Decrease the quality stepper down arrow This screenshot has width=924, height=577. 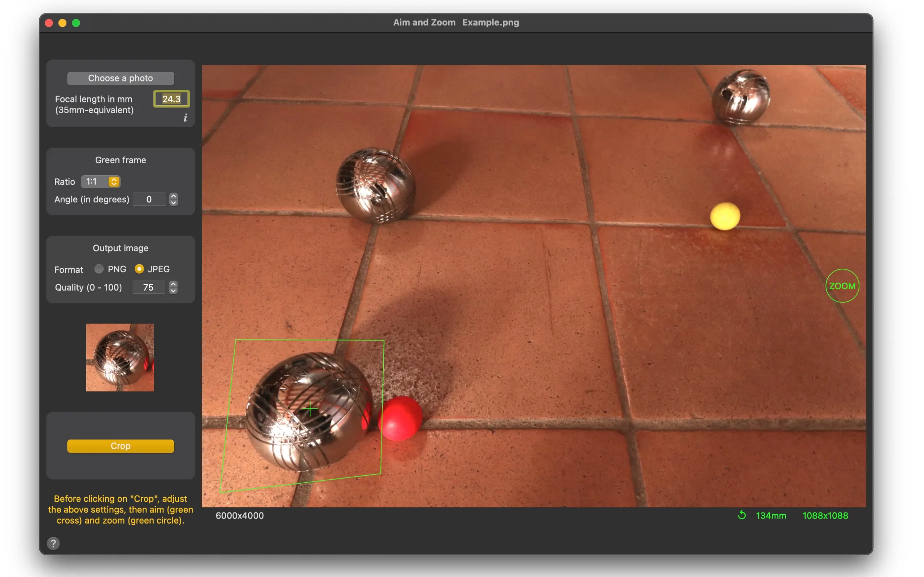[x=173, y=291]
